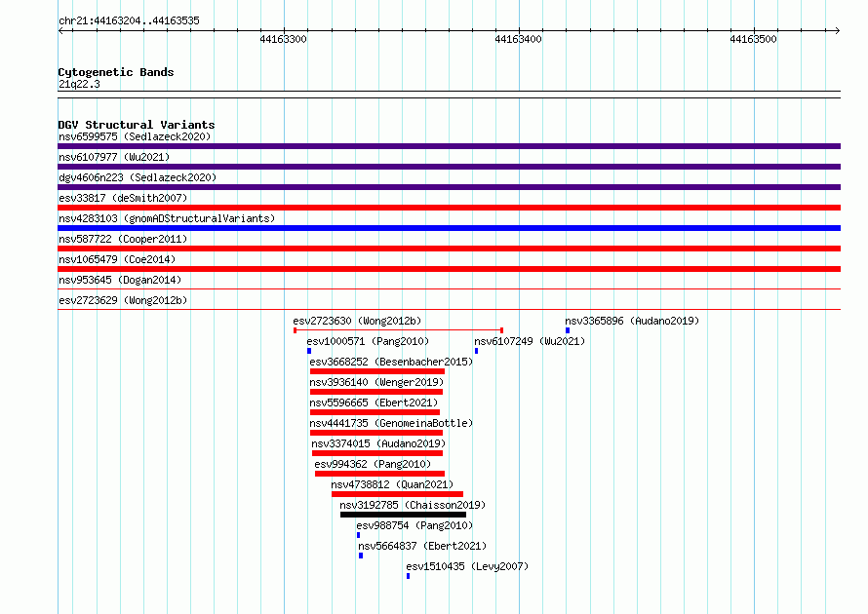Click the red bracketed line under esv2723630

click(398, 330)
